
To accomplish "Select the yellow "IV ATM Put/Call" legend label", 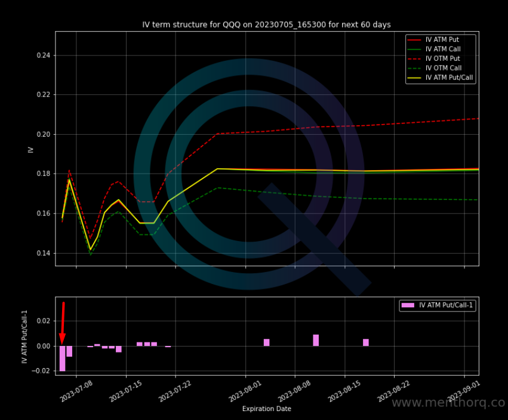I will [449, 78].
